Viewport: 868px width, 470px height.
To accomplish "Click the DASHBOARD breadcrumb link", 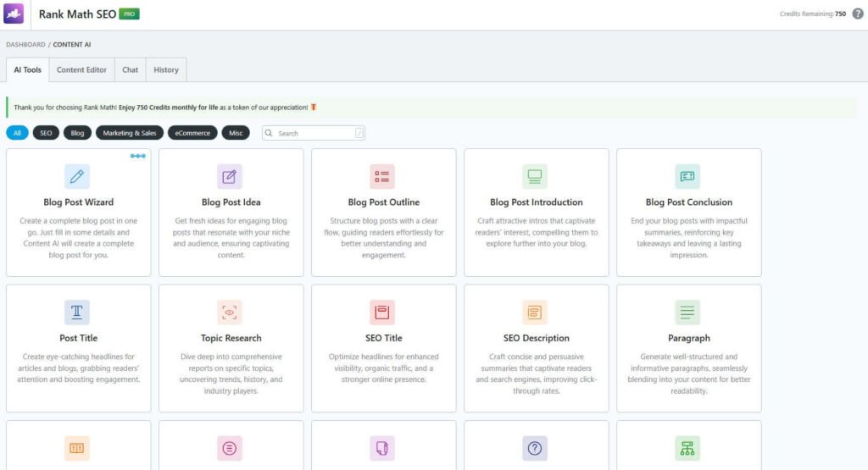I will pyautogui.click(x=25, y=44).
